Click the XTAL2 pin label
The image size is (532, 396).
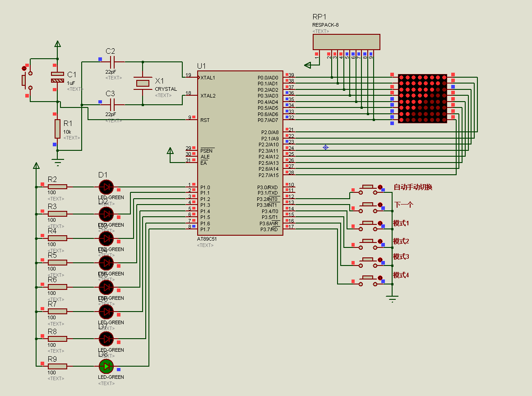[x=208, y=96]
